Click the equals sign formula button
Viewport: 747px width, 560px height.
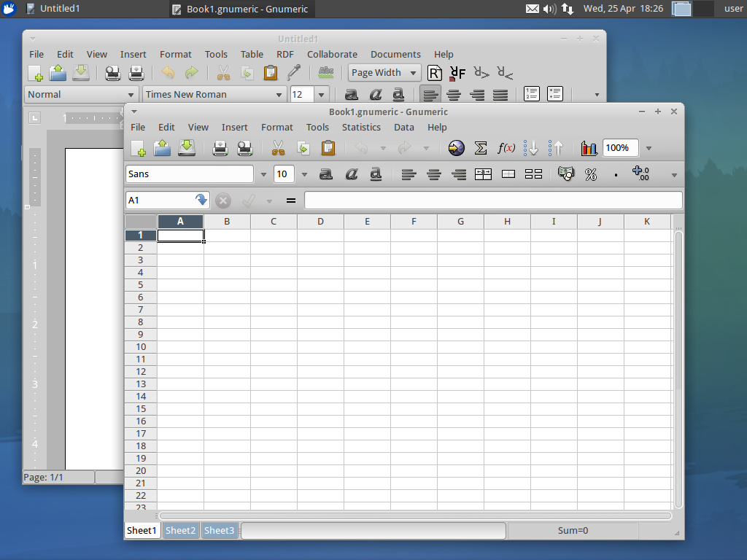[x=291, y=201]
